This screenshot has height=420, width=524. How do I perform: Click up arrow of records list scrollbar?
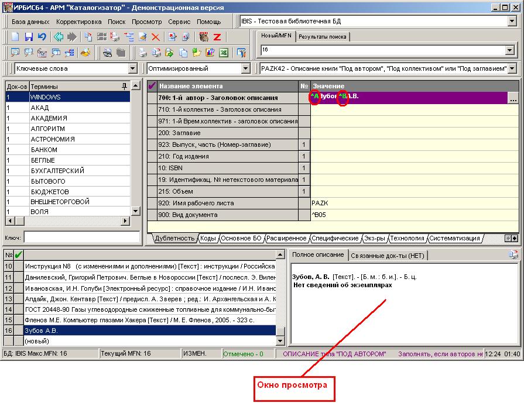pos(280,255)
